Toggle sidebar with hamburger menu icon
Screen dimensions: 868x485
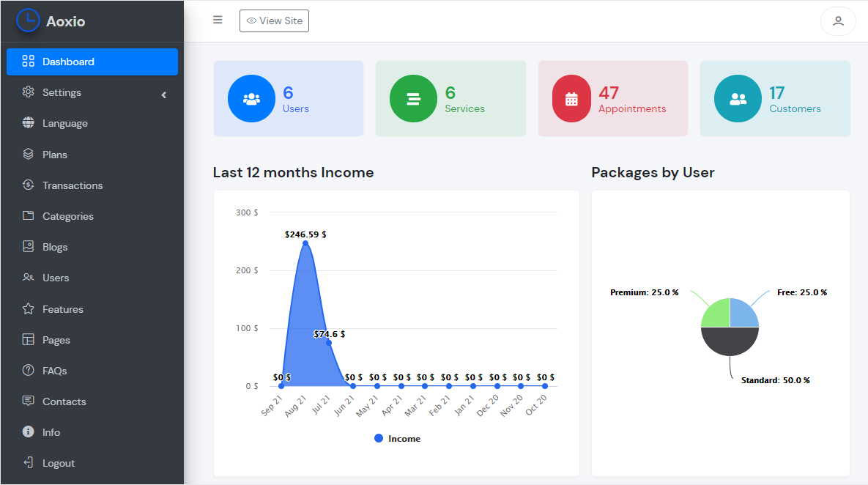(x=218, y=20)
